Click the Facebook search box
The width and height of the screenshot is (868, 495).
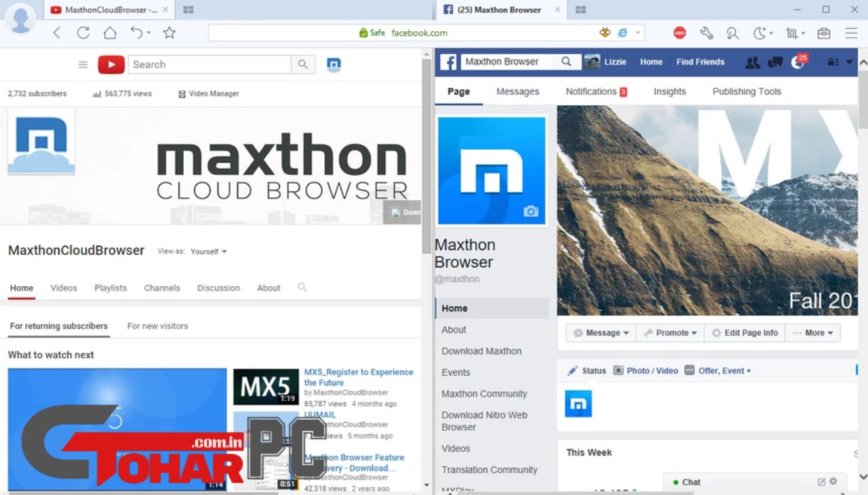coord(520,62)
